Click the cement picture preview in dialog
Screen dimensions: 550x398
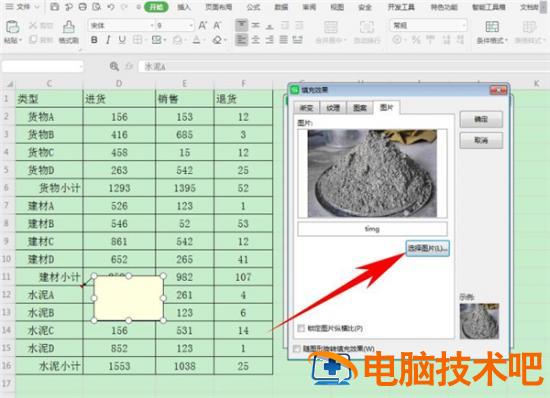click(x=372, y=174)
